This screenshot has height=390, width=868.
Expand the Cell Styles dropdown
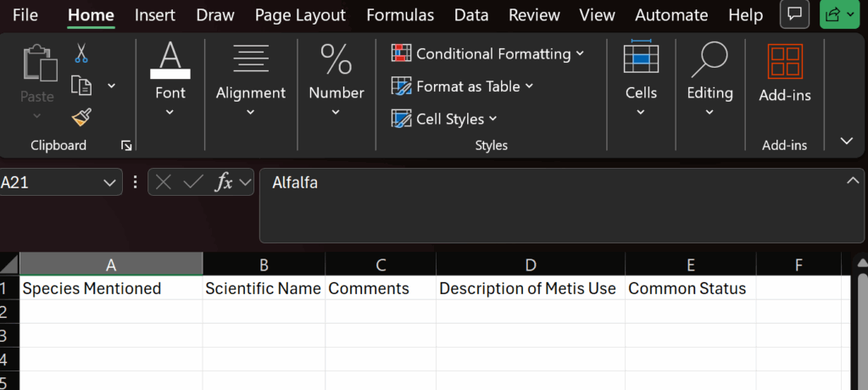[444, 120]
